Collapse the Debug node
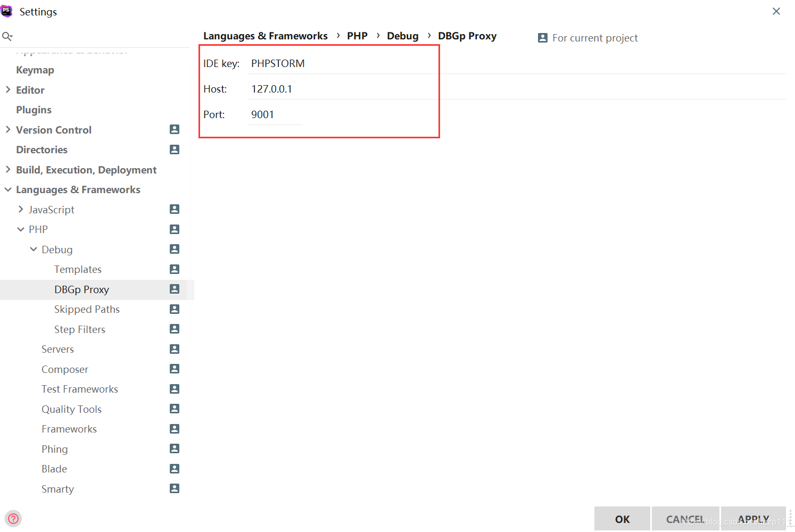Screen dimensions: 795x532 coord(34,250)
